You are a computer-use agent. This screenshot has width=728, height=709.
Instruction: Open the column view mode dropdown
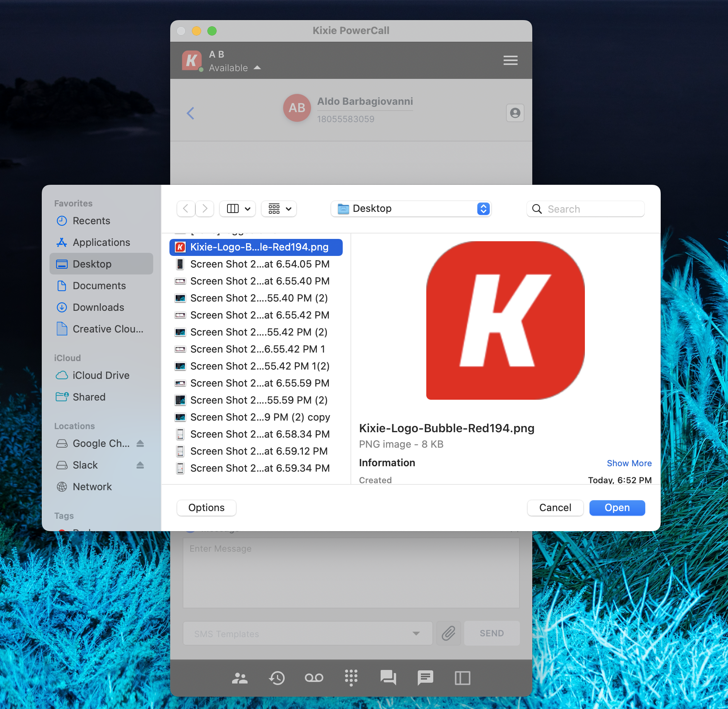click(238, 209)
